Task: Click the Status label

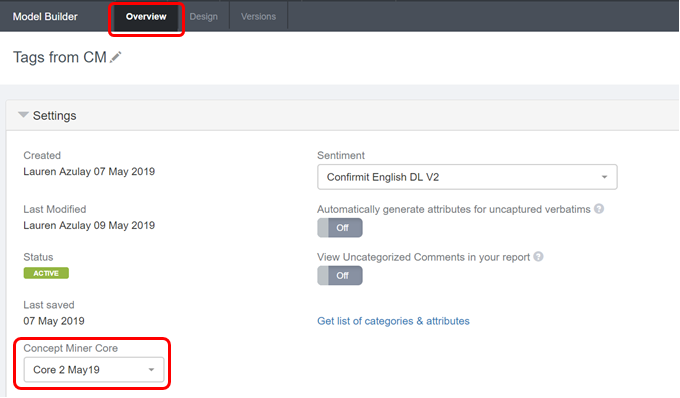Action: pos(38,257)
